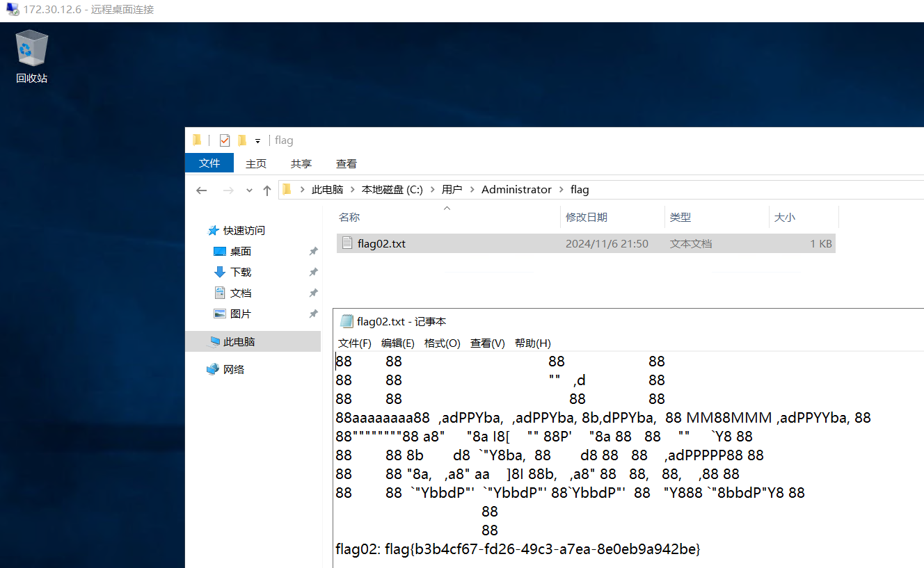Click Administrator in the address breadcrumb
This screenshot has height=568, width=924.
tap(516, 189)
